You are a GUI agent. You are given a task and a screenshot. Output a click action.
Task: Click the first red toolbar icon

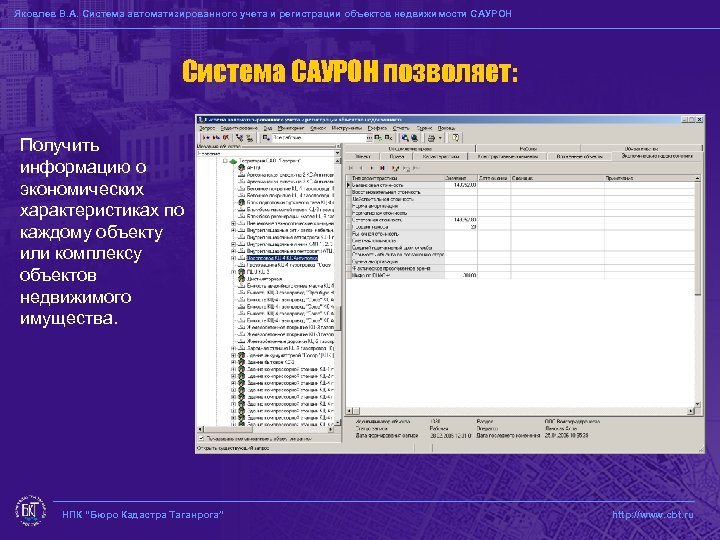point(206,137)
